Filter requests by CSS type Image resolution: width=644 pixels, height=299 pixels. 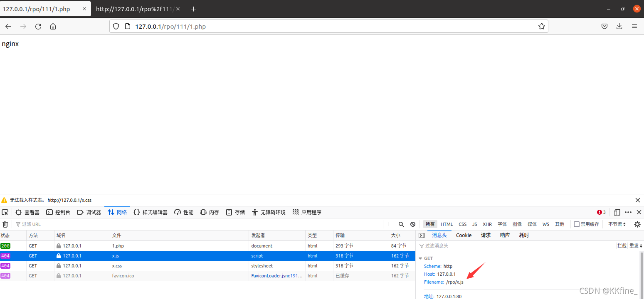click(463, 224)
